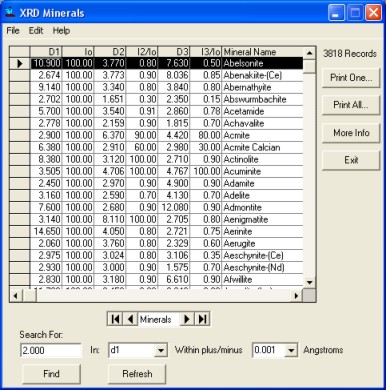Click the Io column header
The height and width of the screenshot is (390, 386).
[78, 52]
